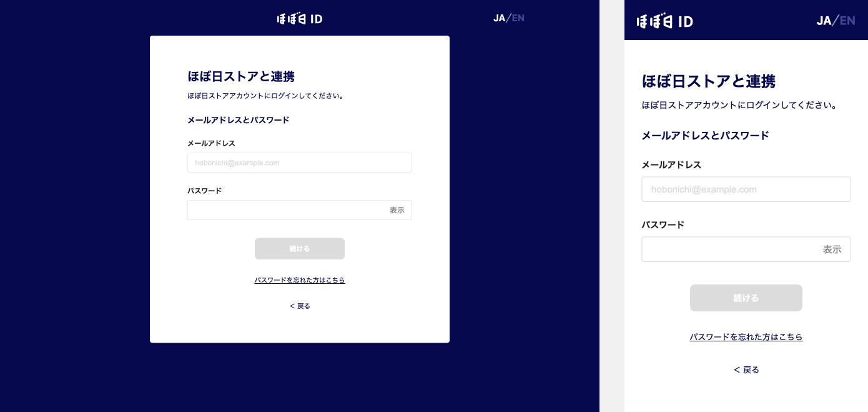This screenshot has height=412, width=868.
Task: Click the パスワード field label in mobile view
Action: (x=663, y=225)
